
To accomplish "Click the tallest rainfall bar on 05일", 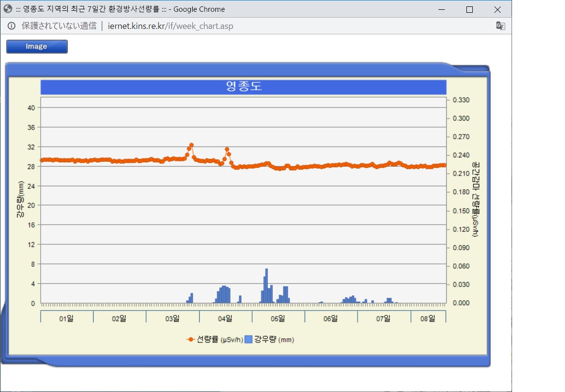I will click(x=266, y=286).
